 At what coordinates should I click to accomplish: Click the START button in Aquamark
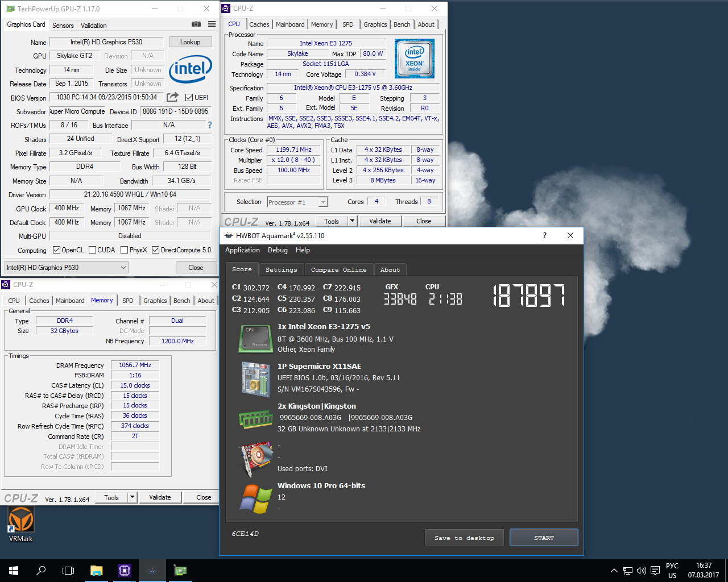pyautogui.click(x=544, y=538)
